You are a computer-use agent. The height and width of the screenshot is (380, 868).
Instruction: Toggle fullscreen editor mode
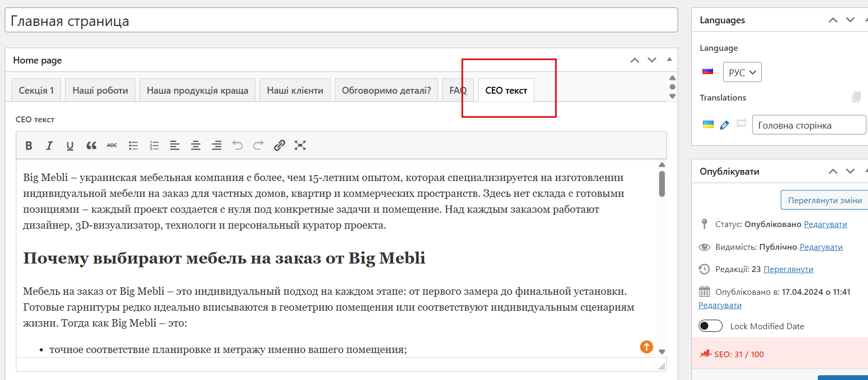[300, 146]
